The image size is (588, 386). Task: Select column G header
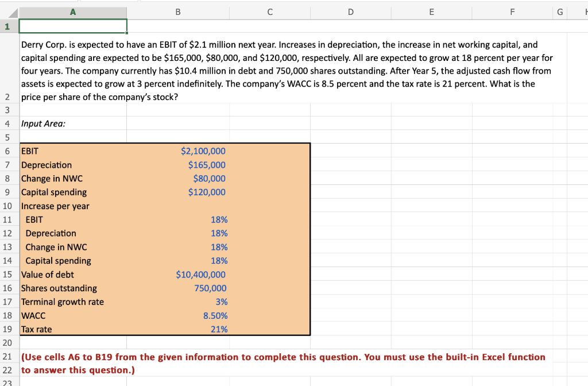tap(560, 13)
